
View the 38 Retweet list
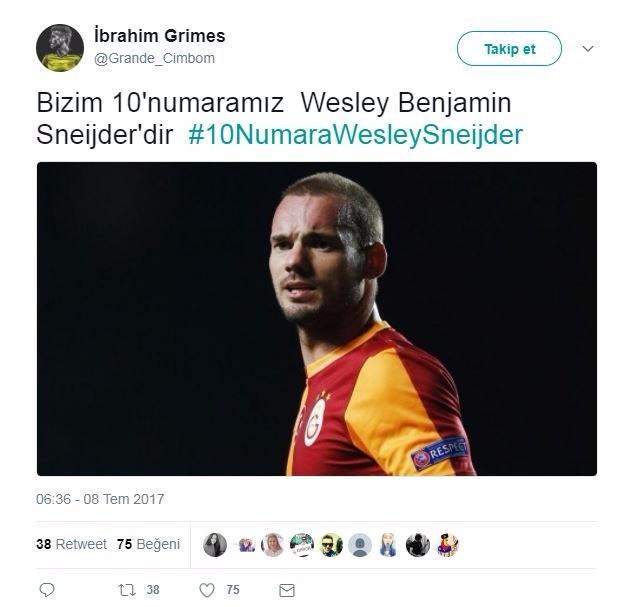[71, 544]
